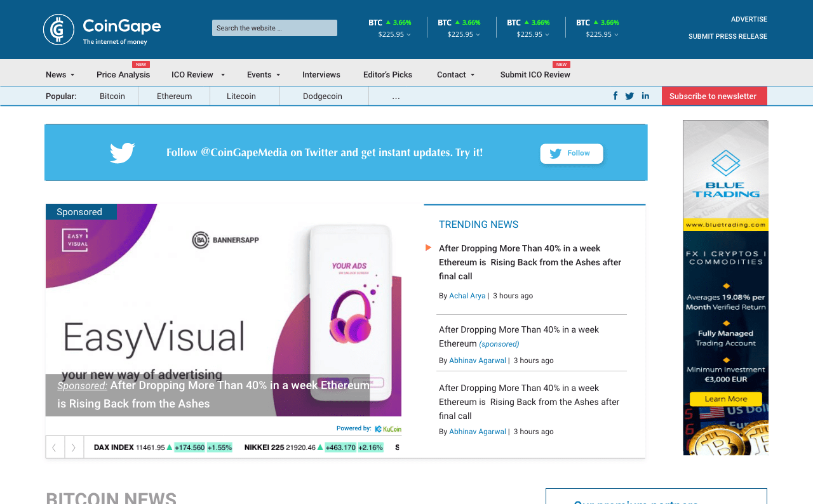The width and height of the screenshot is (813, 504).
Task: Open last Abhinav Agarwal author link
Action: coord(478,432)
